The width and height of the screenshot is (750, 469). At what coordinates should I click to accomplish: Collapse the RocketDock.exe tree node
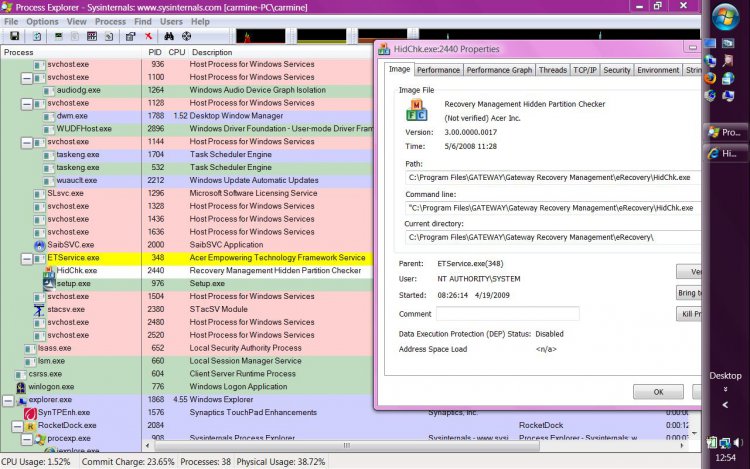pyautogui.click(x=18, y=425)
